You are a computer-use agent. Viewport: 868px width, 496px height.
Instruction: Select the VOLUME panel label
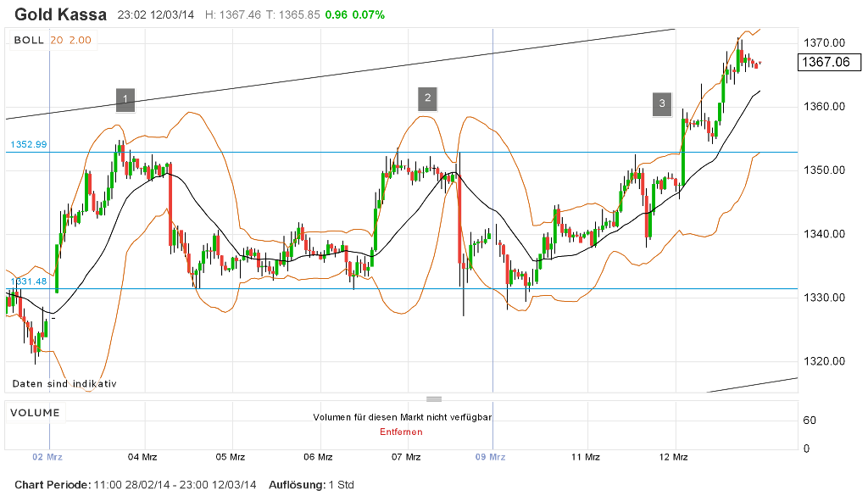click(36, 412)
